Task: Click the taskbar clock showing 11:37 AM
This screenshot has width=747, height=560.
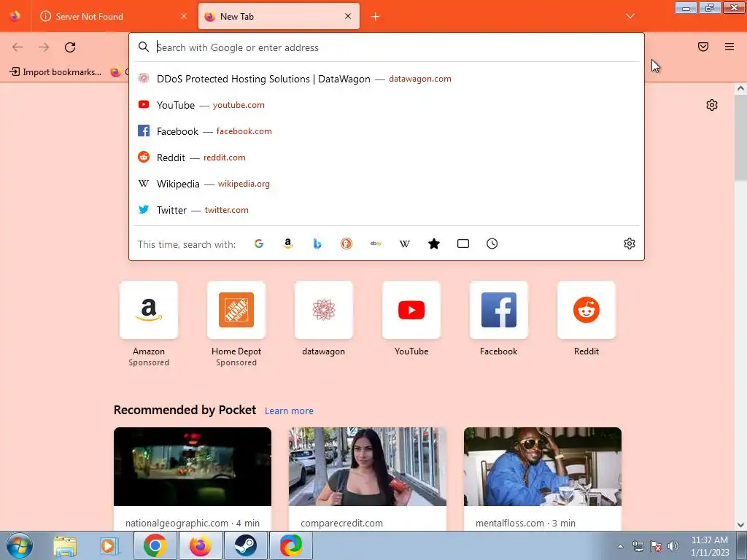Action: pos(709,546)
